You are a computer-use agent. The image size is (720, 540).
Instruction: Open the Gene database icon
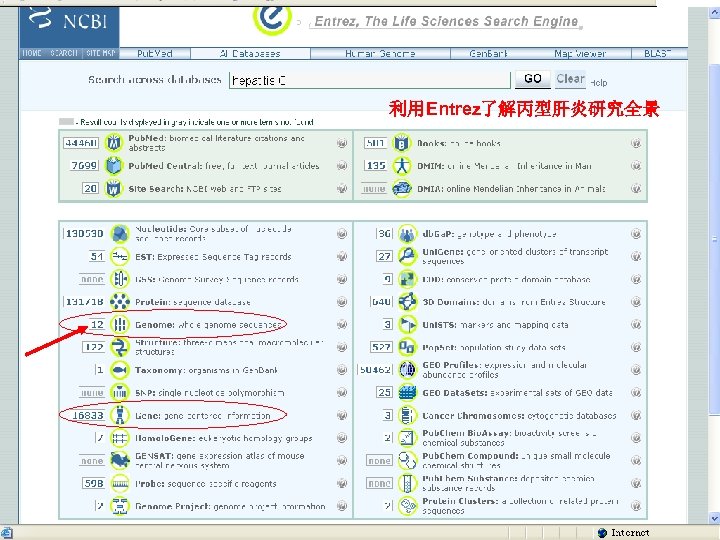(x=120, y=415)
